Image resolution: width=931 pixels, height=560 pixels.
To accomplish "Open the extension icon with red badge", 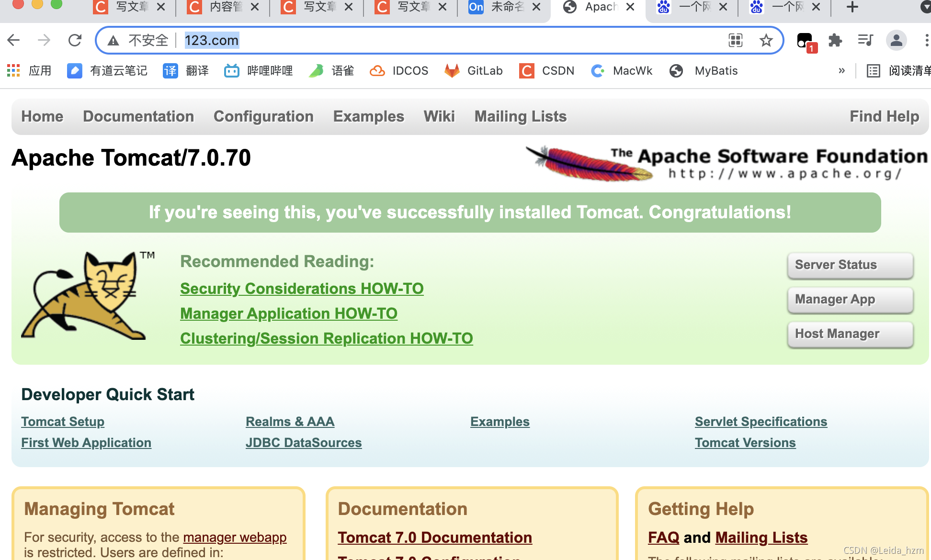I will [806, 42].
